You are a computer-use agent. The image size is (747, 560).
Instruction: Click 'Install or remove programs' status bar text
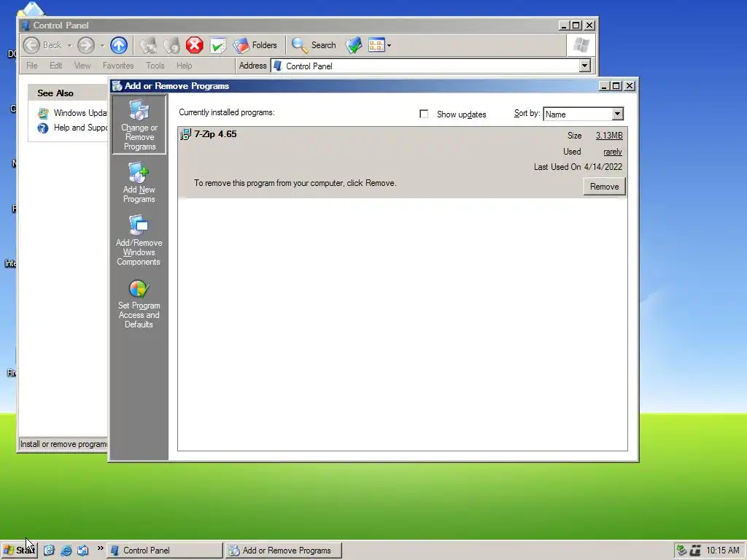(x=64, y=444)
